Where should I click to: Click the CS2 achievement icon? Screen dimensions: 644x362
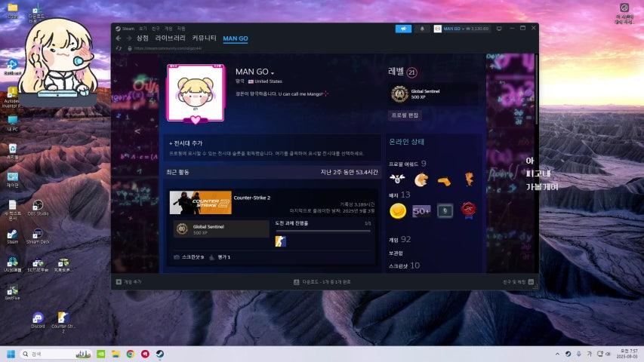[x=281, y=241]
